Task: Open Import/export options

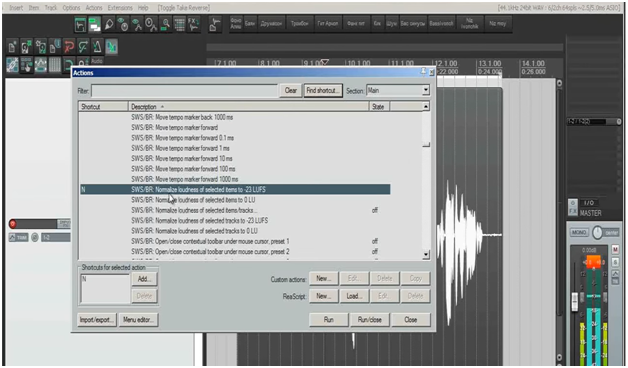Action: point(97,320)
